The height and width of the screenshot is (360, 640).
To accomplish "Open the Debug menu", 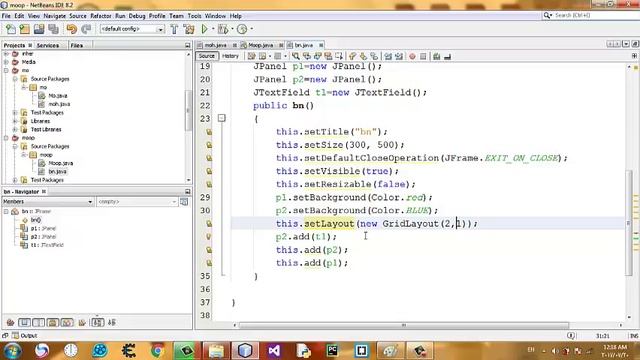I will [137, 16].
